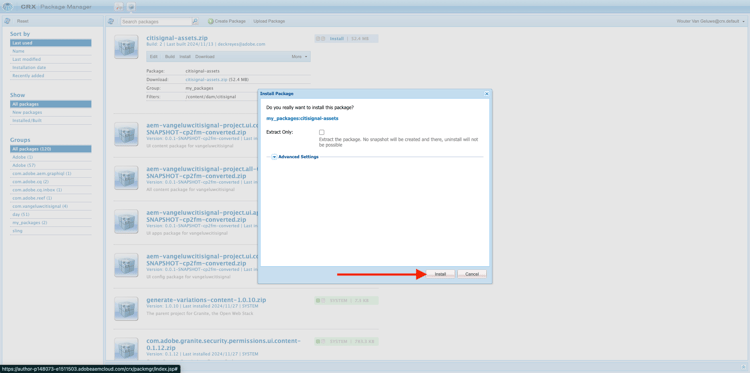Show New packages filter
Viewport: 750px width, 373px height.
[51, 112]
